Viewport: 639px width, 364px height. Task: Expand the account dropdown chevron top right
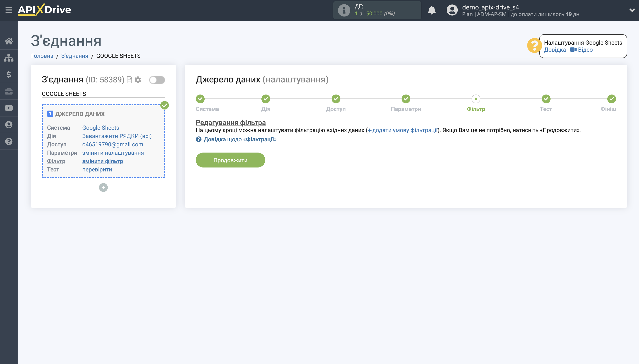[632, 10]
